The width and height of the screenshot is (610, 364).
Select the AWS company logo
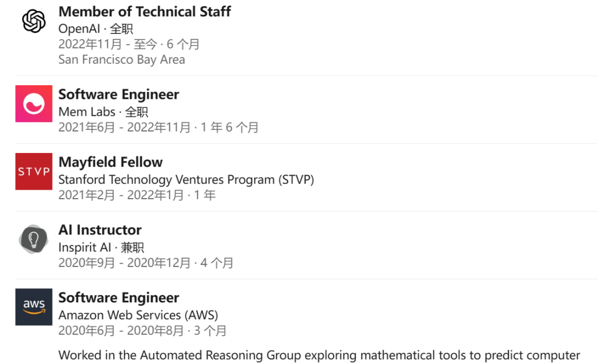point(34,307)
